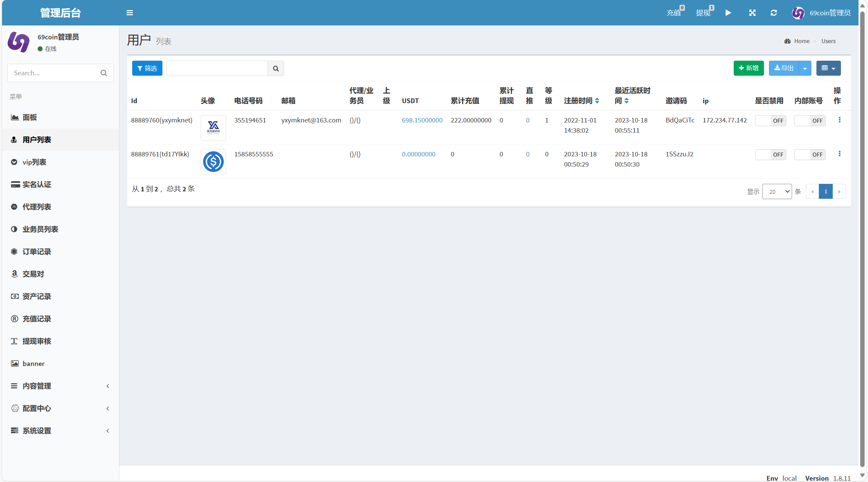Toggle 内部账号 switch for user 88889760
The width and height of the screenshot is (868, 482).
810,121
